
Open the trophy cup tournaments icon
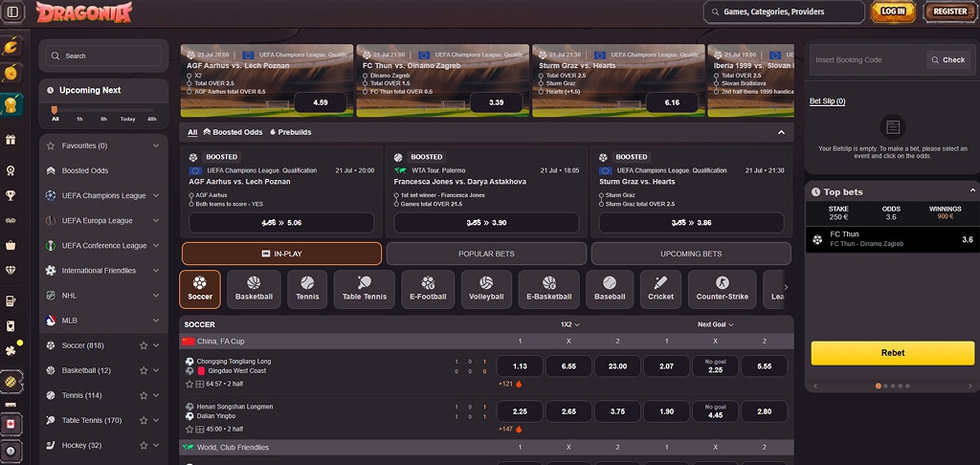pos(11,195)
